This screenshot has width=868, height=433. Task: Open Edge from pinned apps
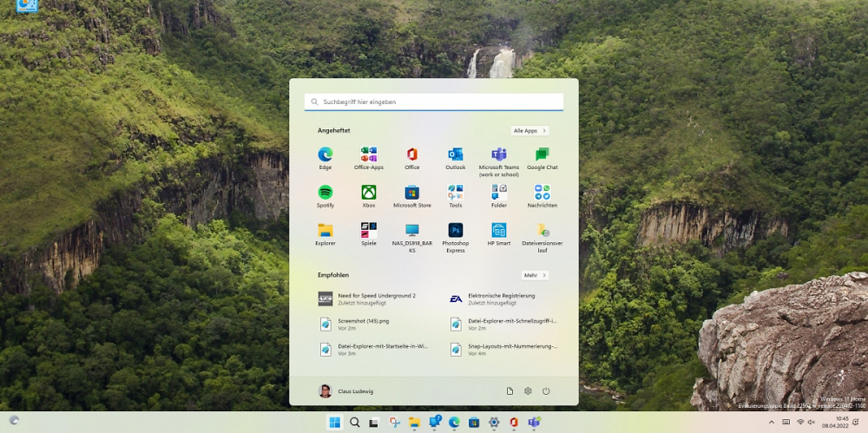tap(325, 158)
